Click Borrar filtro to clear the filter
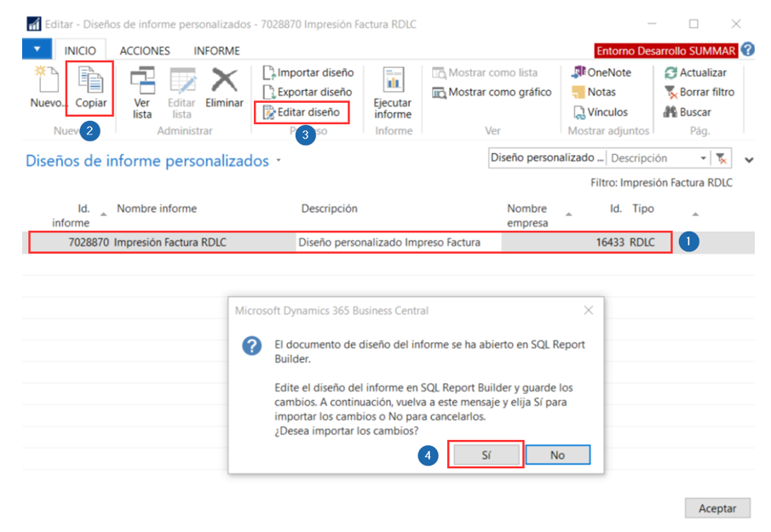Image resolution: width=771 pixels, height=532 pixels. coord(699,92)
